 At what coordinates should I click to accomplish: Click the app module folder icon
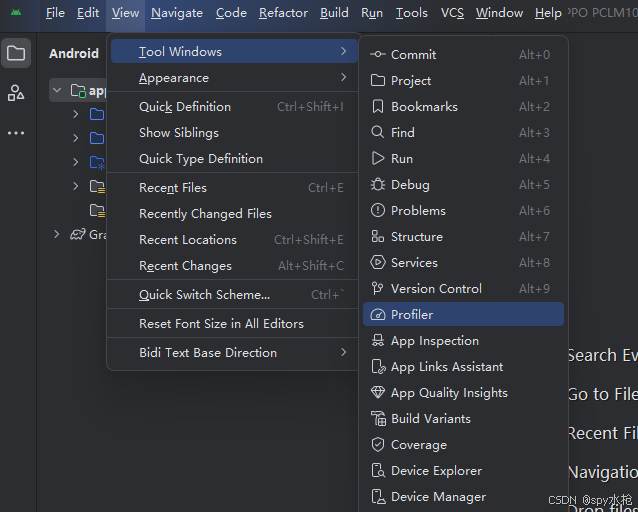coord(78,90)
